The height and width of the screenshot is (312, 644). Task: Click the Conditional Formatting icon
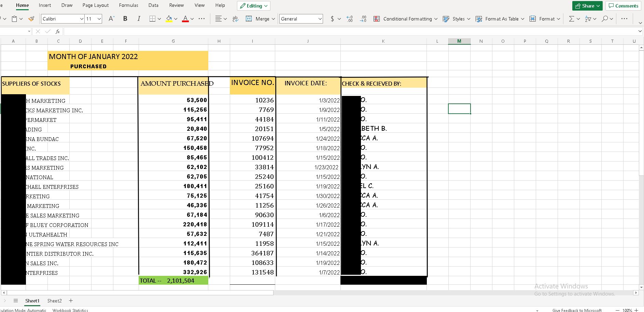tap(377, 19)
